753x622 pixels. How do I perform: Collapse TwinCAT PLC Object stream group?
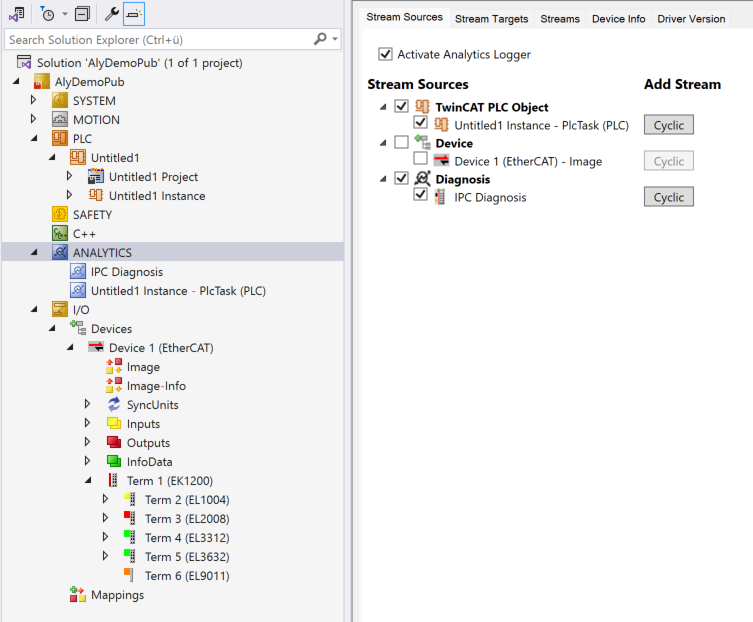click(383, 107)
